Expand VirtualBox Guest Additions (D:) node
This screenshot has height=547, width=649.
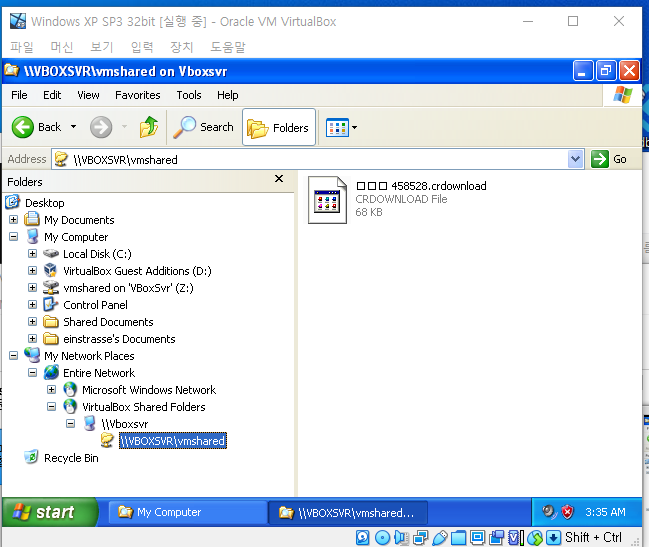pos(33,271)
